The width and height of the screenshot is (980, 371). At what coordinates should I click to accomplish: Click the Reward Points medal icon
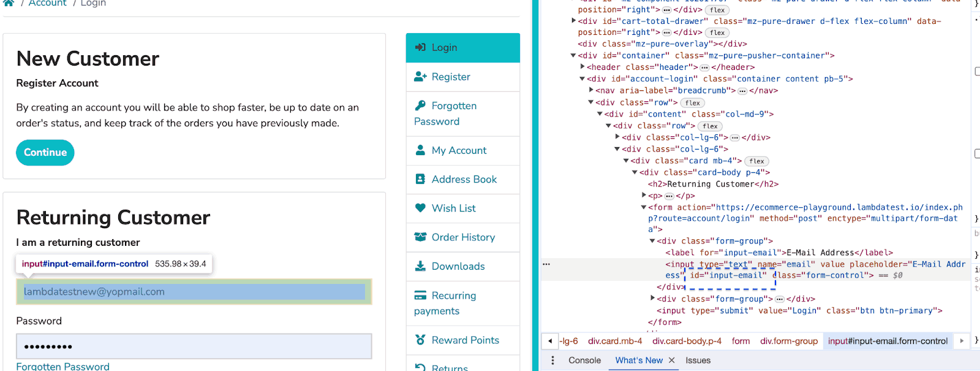click(420, 340)
